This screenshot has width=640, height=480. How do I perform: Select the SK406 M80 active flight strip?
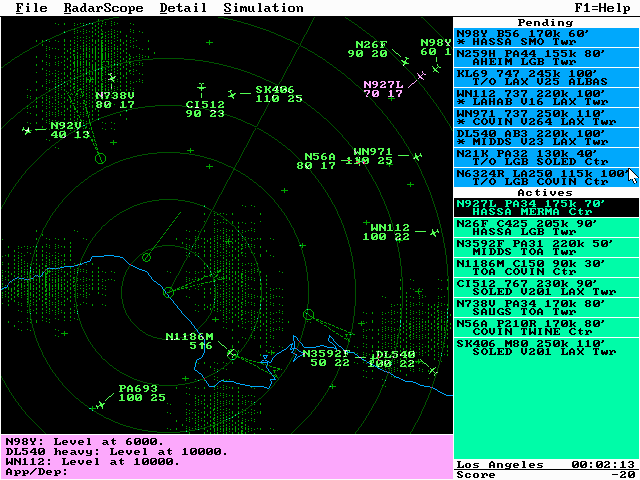(x=546, y=348)
